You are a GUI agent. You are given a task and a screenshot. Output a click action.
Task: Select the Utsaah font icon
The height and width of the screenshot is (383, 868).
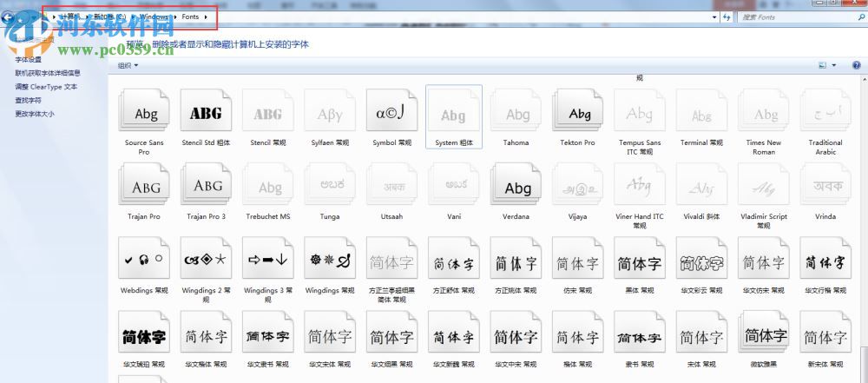tap(392, 184)
